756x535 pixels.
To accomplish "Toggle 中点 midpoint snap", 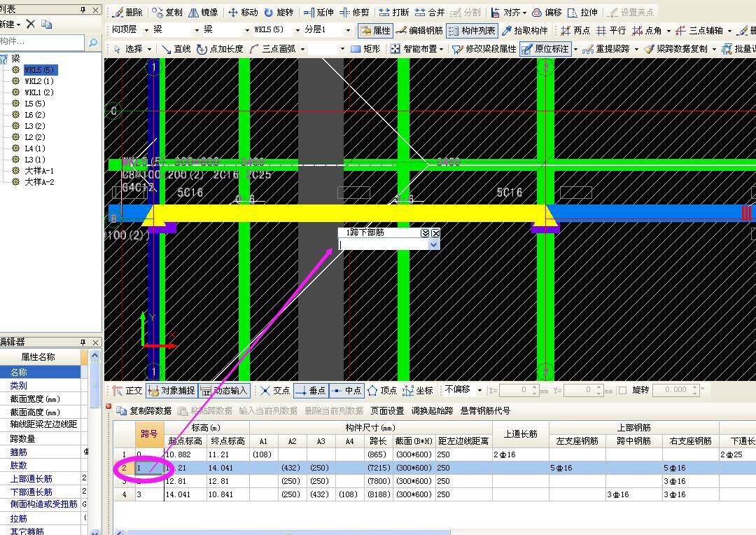I will [346, 390].
